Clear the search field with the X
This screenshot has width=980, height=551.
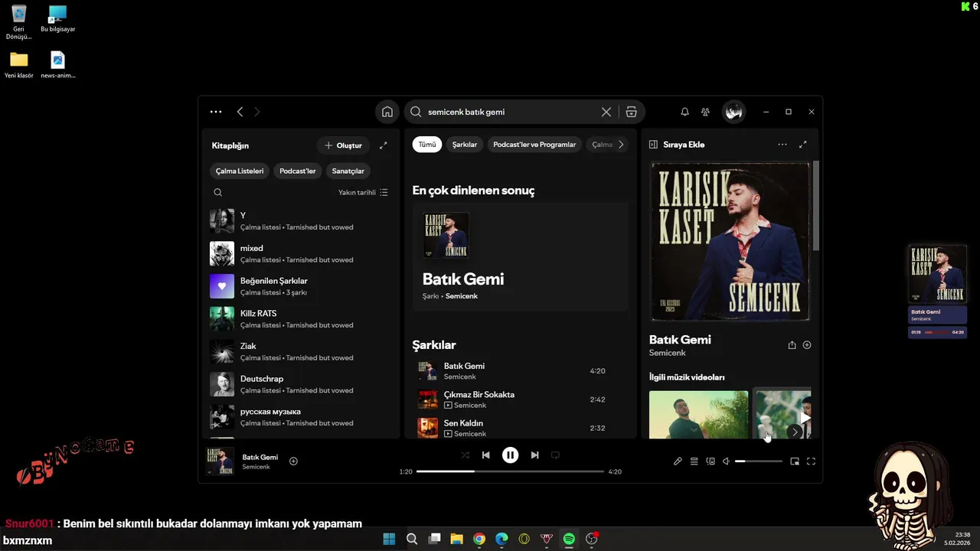[x=606, y=112]
